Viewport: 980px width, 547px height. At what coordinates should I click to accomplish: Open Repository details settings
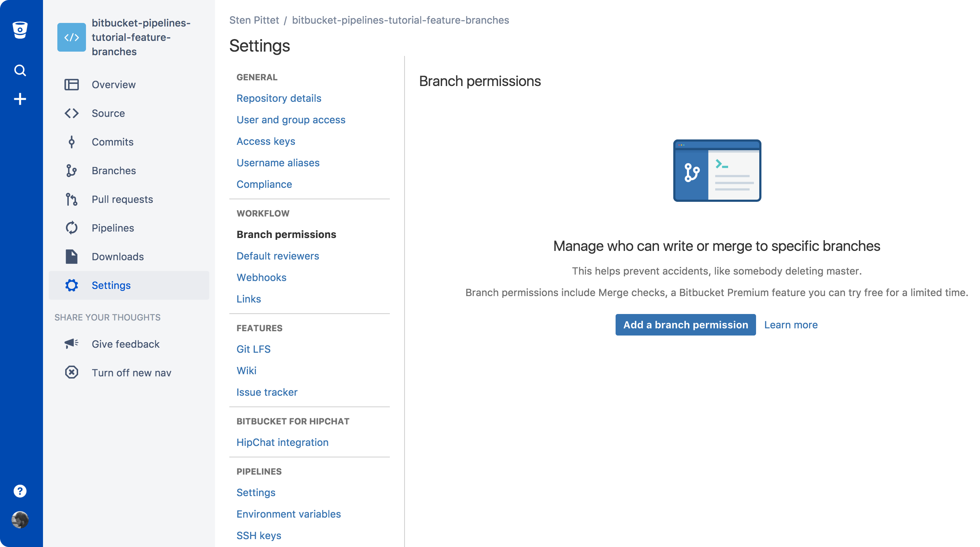(x=279, y=98)
